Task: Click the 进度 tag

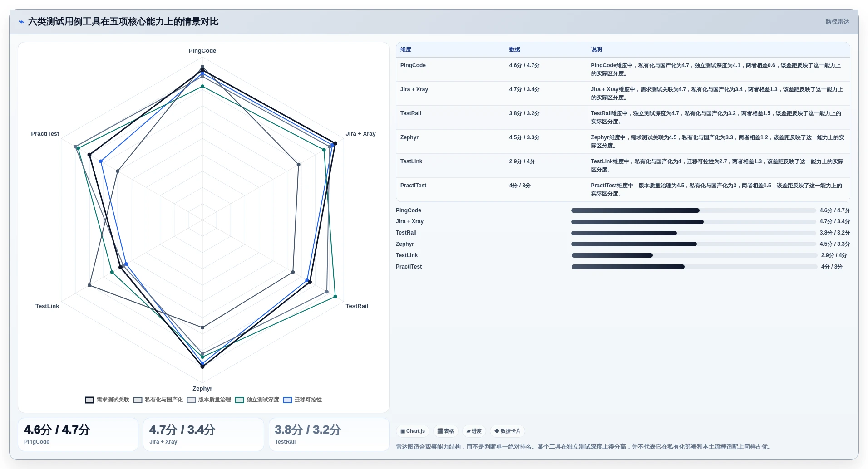Action: [x=474, y=431]
